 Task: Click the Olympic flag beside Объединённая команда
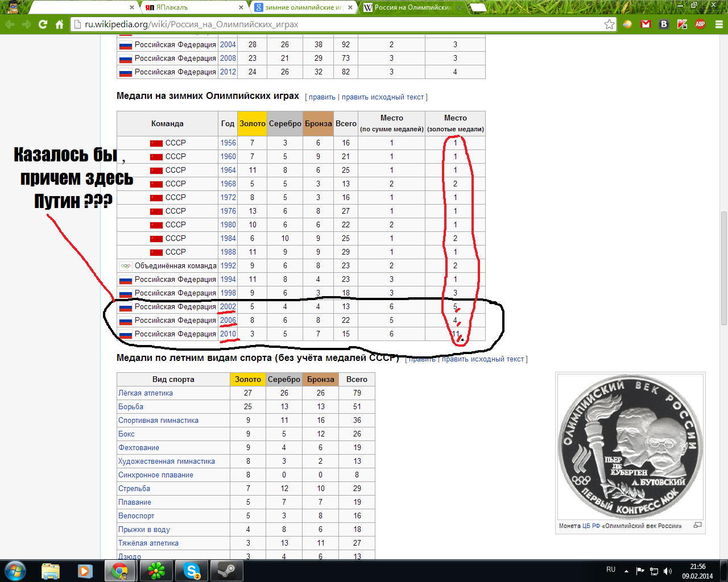126,266
